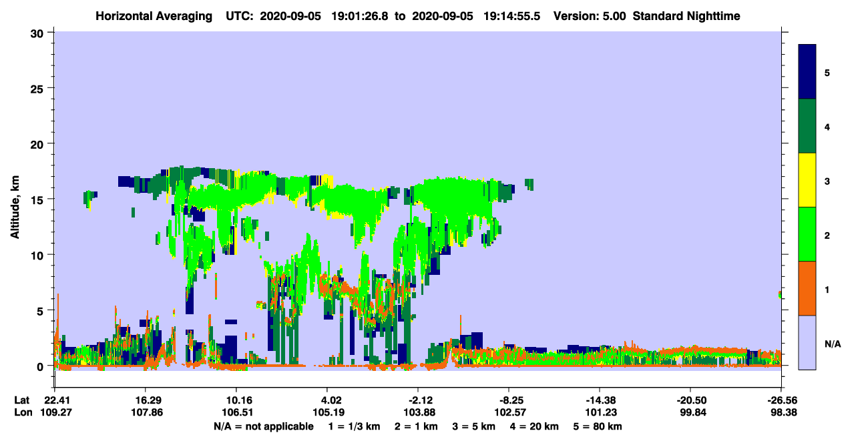Click the lavender N/A color bar segment
Screen dimensions: 868x445
(x=807, y=342)
